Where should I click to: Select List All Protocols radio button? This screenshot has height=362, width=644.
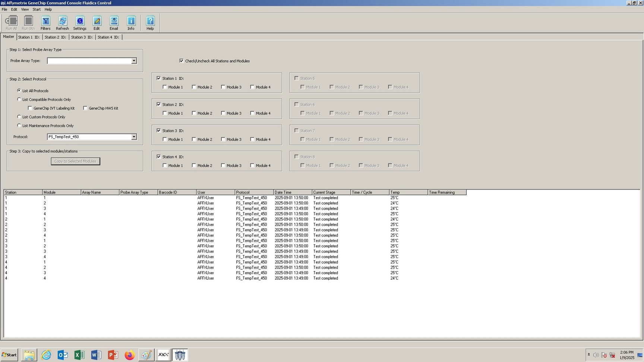[19, 90]
